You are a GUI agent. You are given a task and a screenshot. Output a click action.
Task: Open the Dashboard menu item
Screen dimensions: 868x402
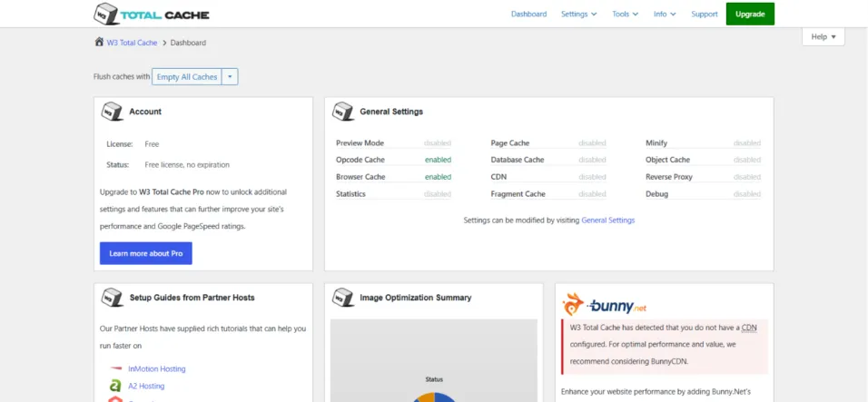pyautogui.click(x=528, y=15)
